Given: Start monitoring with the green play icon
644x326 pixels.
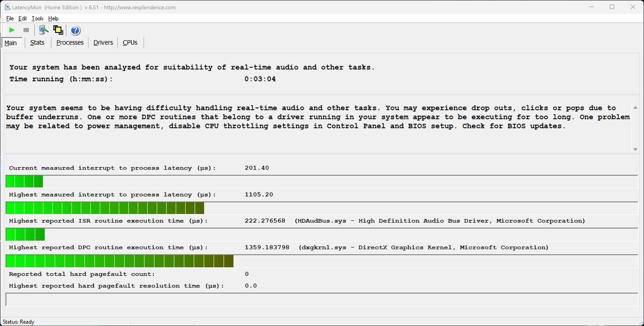Looking at the screenshot, I should [12, 30].
